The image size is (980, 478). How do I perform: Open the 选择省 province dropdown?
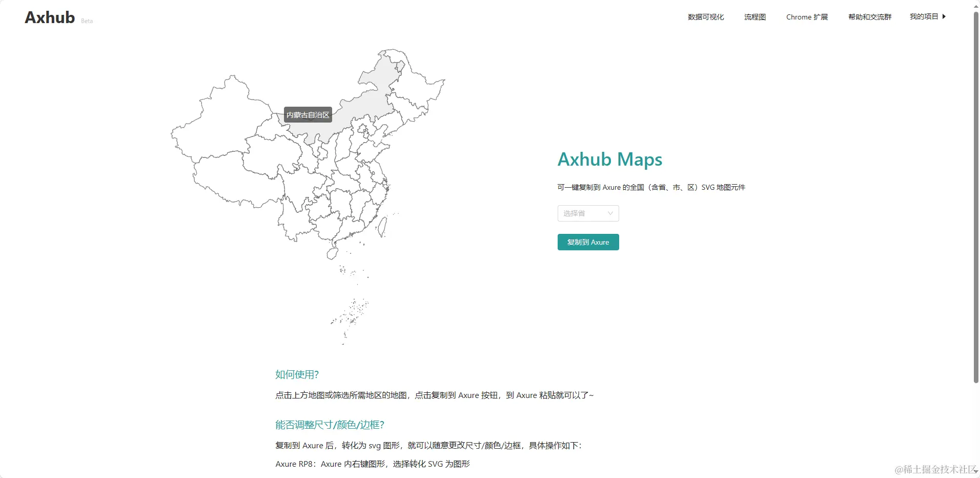click(588, 213)
